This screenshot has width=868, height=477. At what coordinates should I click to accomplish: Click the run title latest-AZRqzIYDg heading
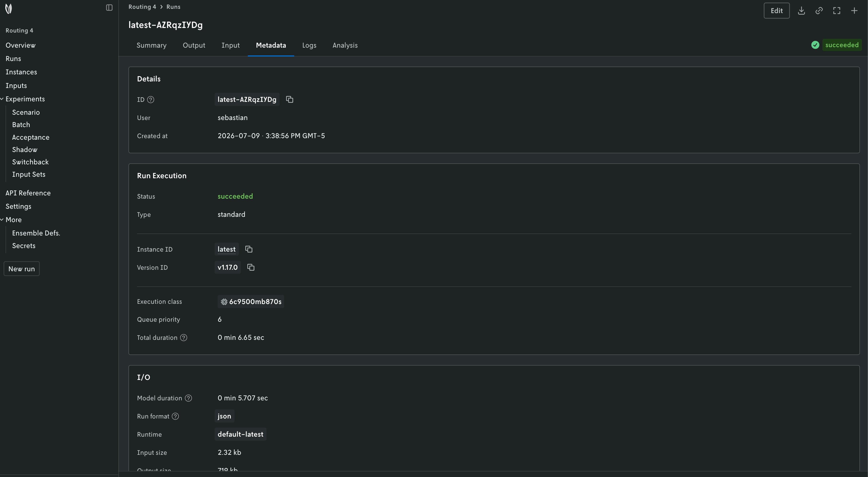165,25
